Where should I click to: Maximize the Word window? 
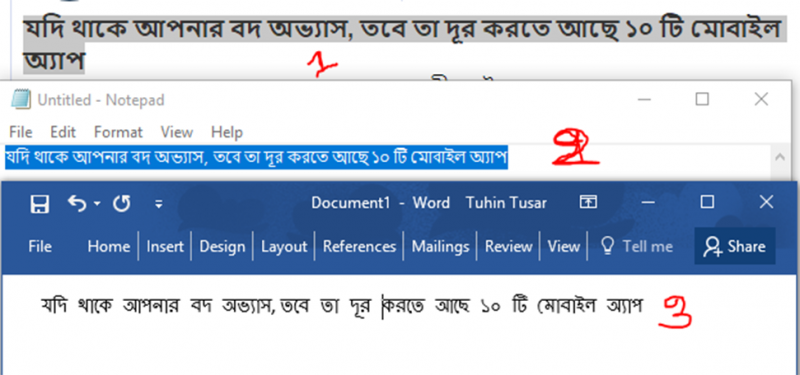click(x=707, y=202)
